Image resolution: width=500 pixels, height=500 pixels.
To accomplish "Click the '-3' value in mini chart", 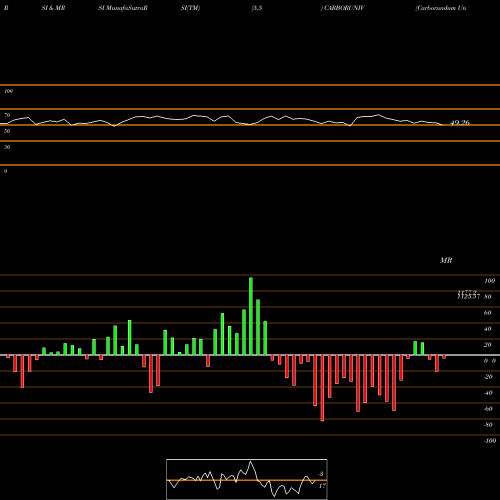I will pos(320,474).
